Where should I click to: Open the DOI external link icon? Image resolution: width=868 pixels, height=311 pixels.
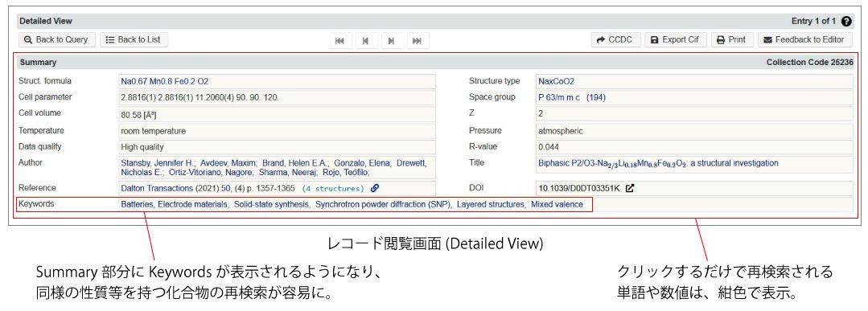[x=630, y=188]
